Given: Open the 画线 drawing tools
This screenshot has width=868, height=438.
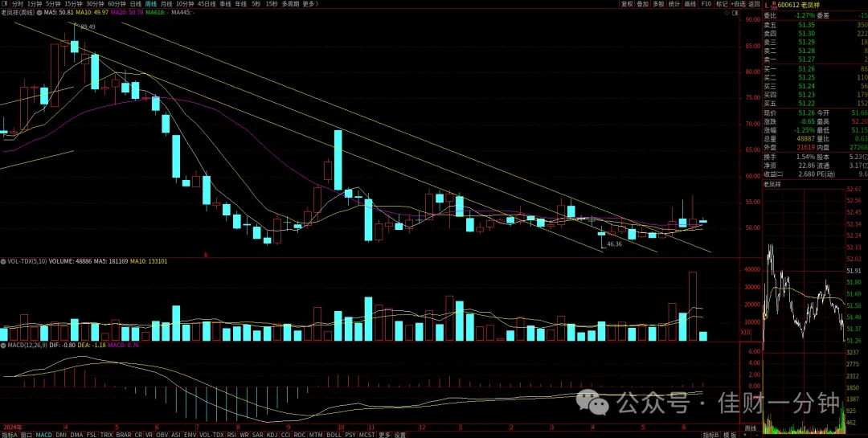Looking at the screenshot, I should [690, 4].
